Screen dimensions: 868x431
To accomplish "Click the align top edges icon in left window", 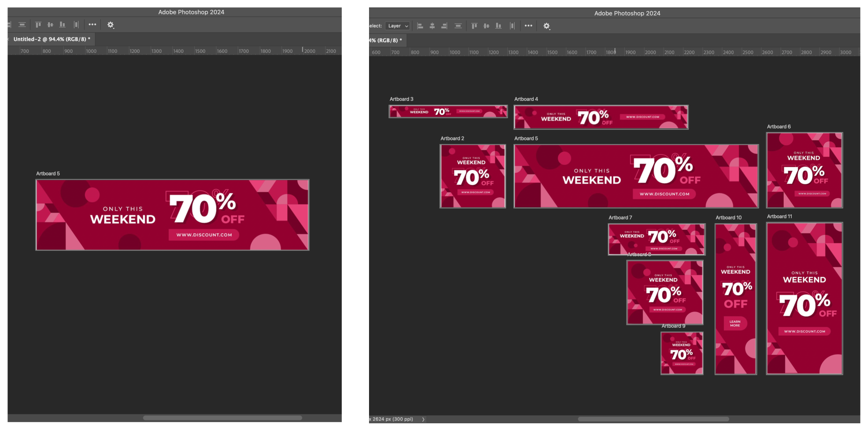I will point(38,25).
